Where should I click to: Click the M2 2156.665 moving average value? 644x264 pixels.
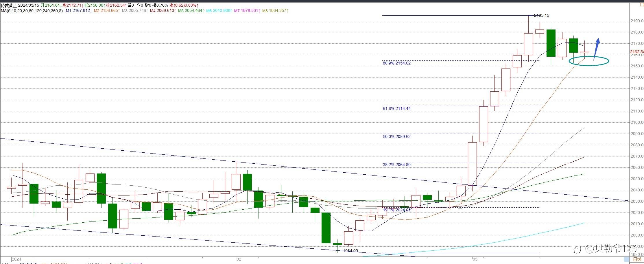tap(107, 11)
